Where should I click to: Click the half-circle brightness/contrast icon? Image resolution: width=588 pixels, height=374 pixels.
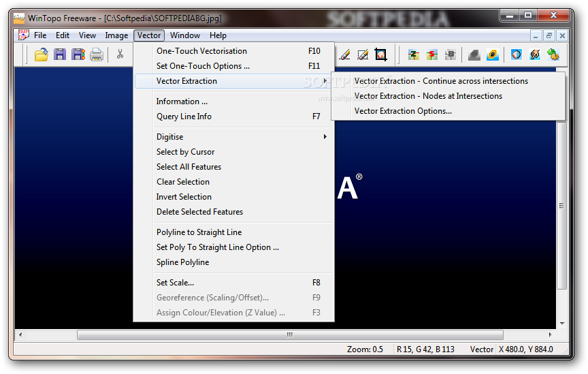(x=517, y=54)
